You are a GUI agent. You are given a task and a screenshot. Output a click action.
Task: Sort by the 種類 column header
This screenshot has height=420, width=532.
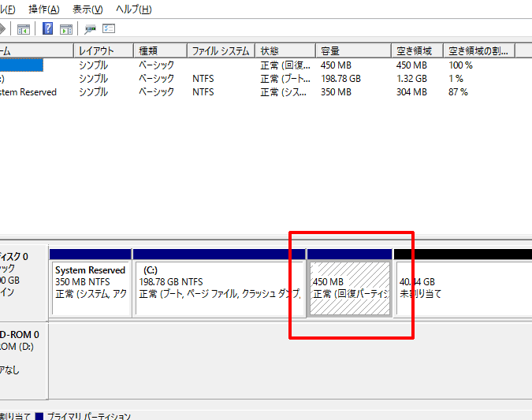(161, 51)
